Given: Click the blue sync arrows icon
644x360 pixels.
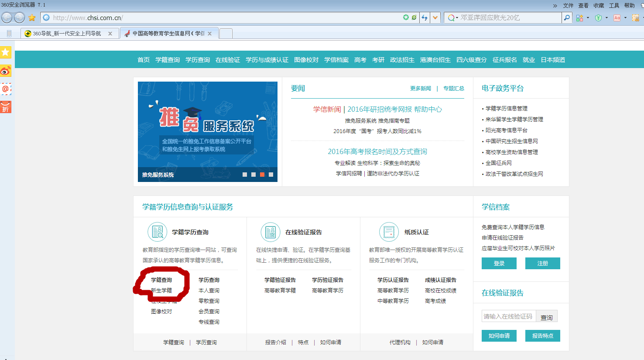Looking at the screenshot, I should [425, 18].
